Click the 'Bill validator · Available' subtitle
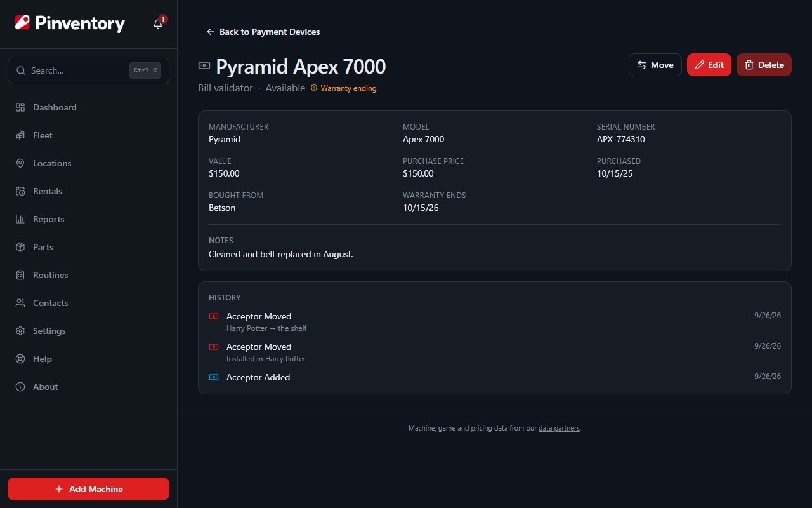Screen dimensions: 812x508 click(252, 88)
